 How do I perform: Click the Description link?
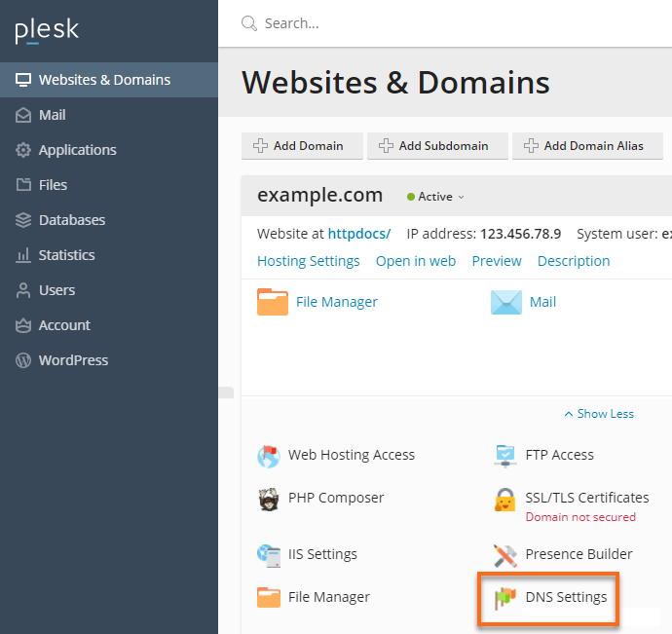click(574, 261)
